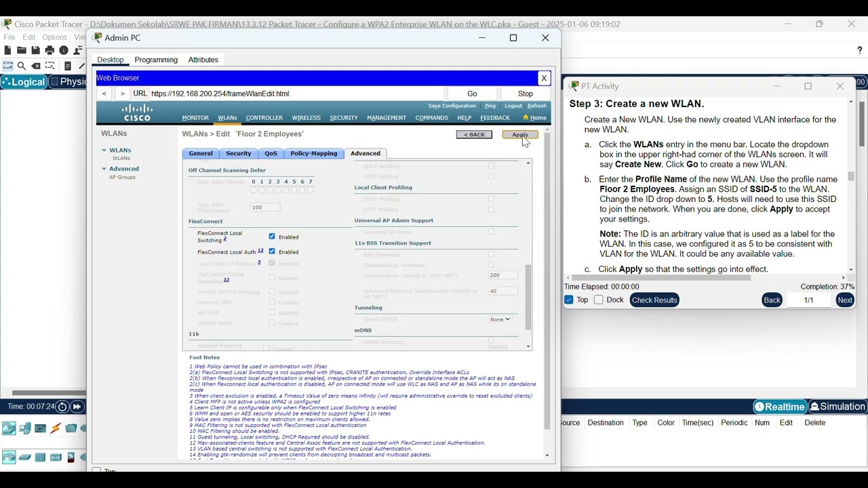This screenshot has height=488, width=868.
Task: Open the Policy-Mapping tab
Action: 313,154
